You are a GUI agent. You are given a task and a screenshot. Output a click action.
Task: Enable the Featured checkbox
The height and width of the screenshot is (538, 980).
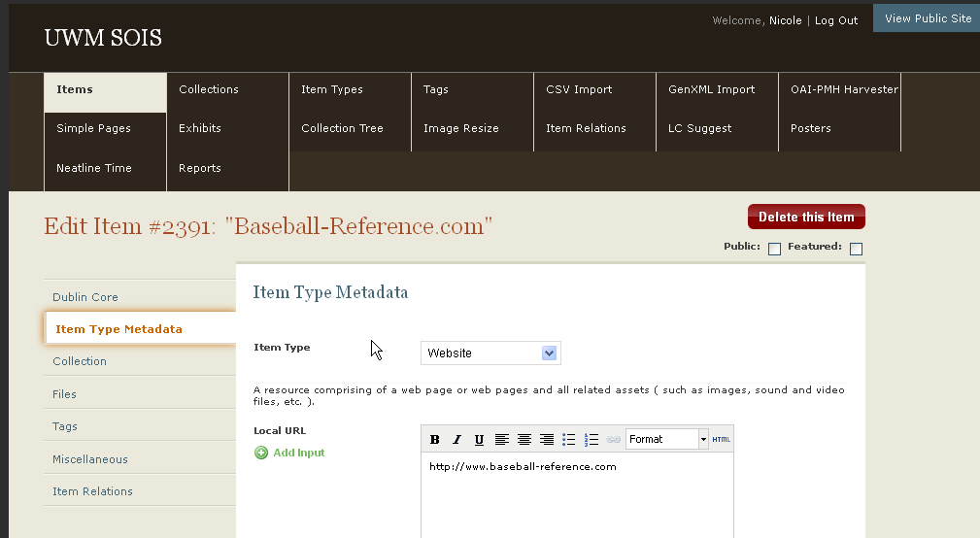856,249
